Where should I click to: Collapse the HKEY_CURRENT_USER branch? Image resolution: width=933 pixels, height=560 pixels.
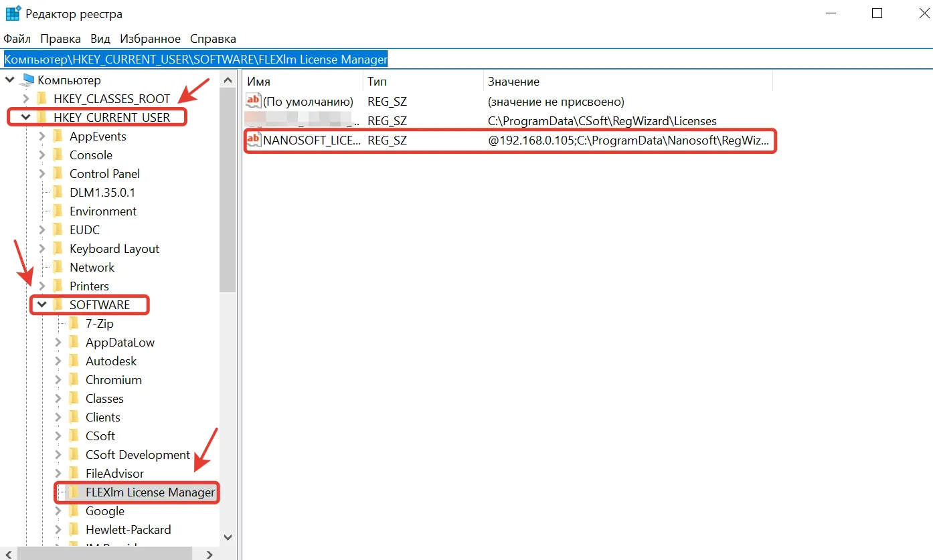[x=25, y=118]
